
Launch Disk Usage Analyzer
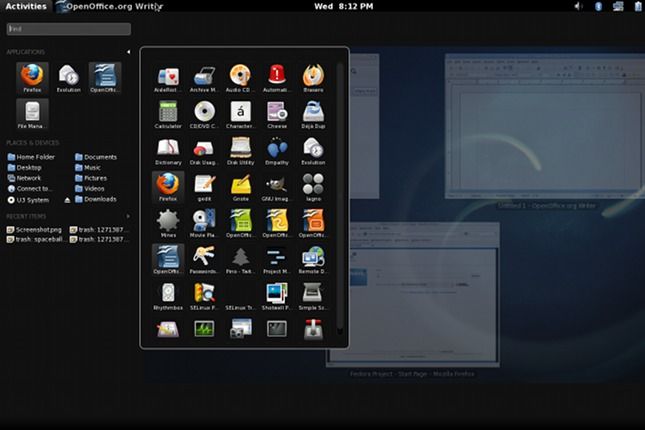(204, 151)
